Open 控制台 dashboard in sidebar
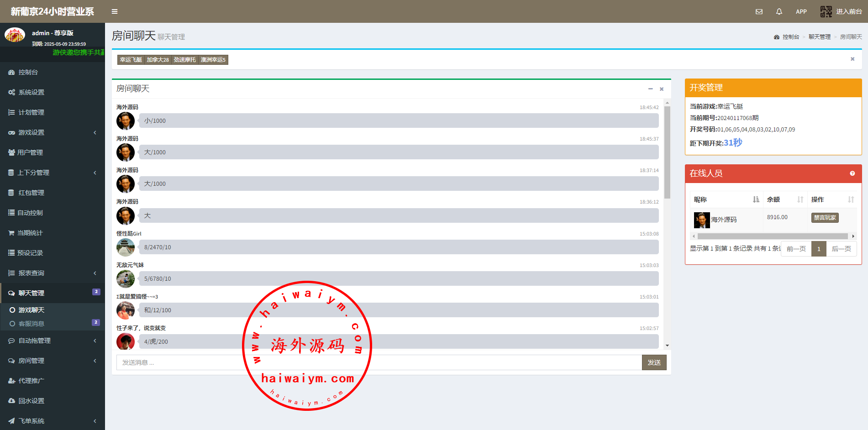 click(x=28, y=72)
